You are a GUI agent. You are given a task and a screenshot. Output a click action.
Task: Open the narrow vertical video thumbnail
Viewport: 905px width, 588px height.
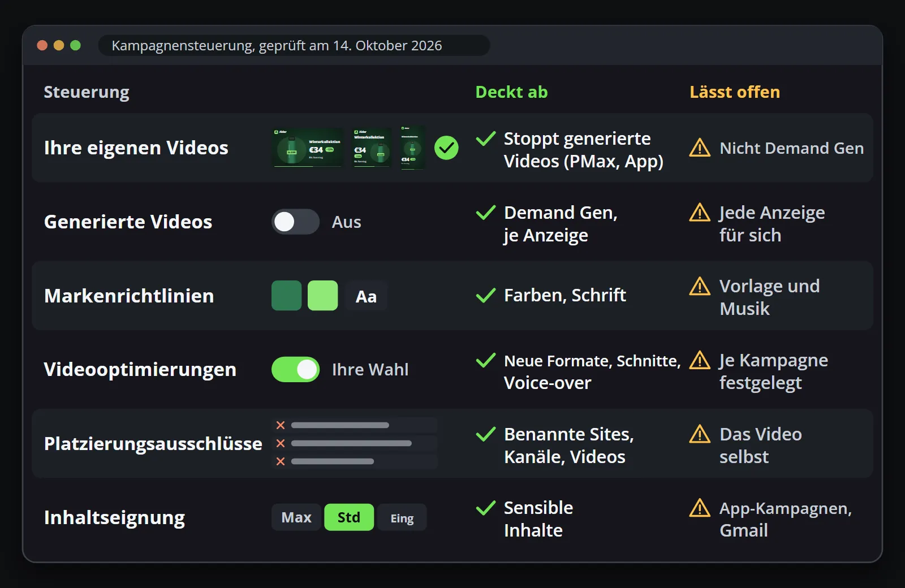412,148
